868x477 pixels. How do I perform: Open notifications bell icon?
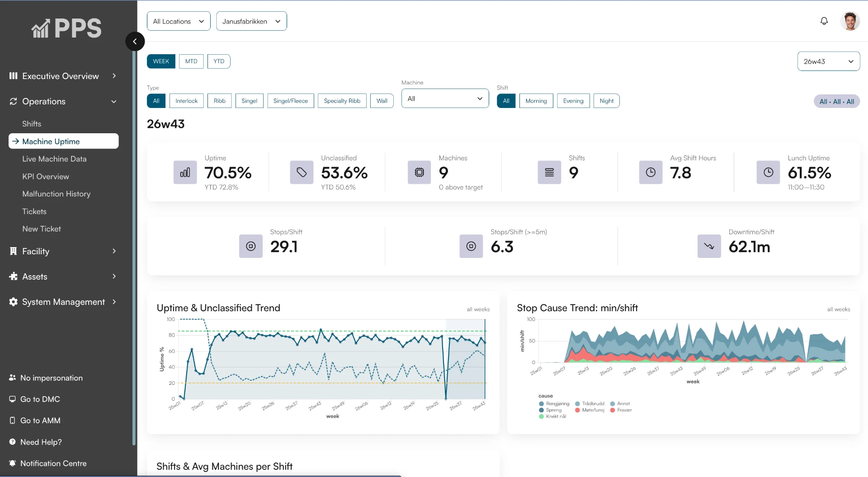pos(824,21)
